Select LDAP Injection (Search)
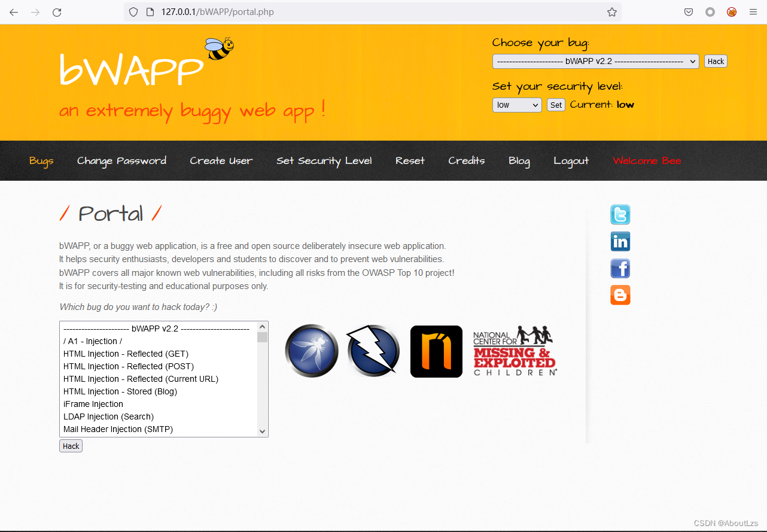The image size is (767, 532). (x=159, y=417)
